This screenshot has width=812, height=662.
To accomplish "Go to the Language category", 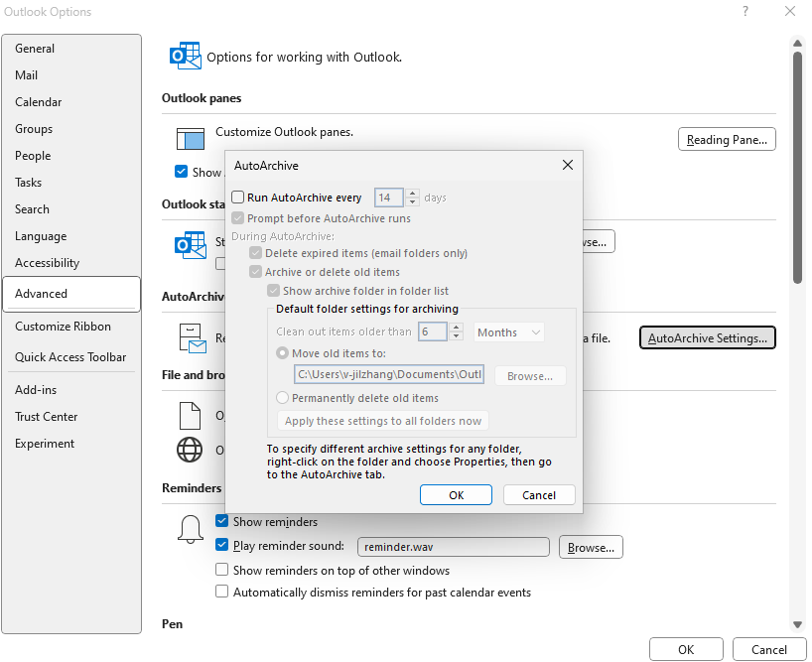I will (70, 236).
